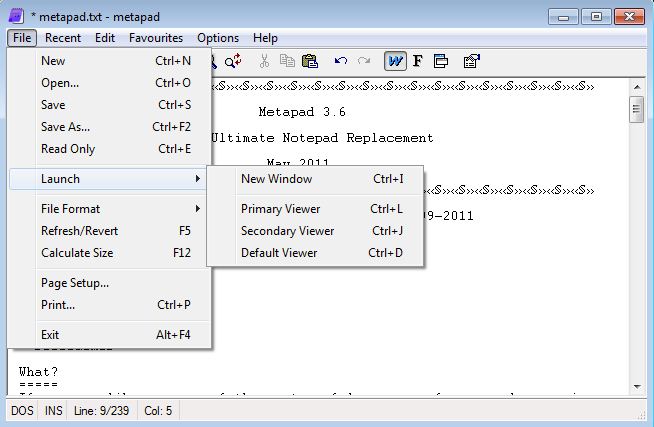
Task: Select the Launch submenu entry
Action: pyautogui.click(x=108, y=179)
